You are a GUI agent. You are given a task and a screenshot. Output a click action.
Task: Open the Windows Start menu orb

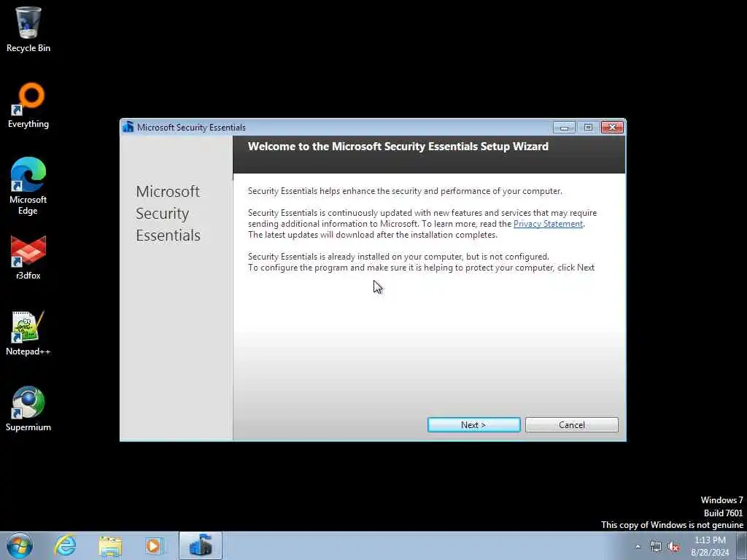[20, 545]
